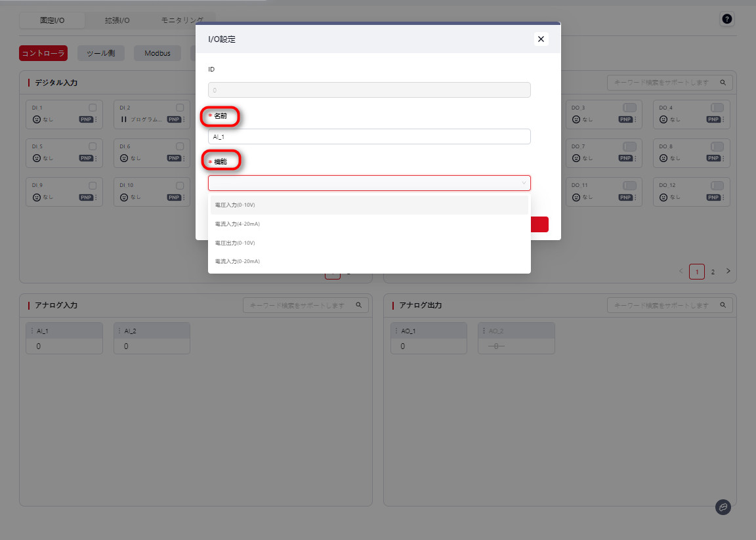Click the help question mark icon

click(726, 19)
